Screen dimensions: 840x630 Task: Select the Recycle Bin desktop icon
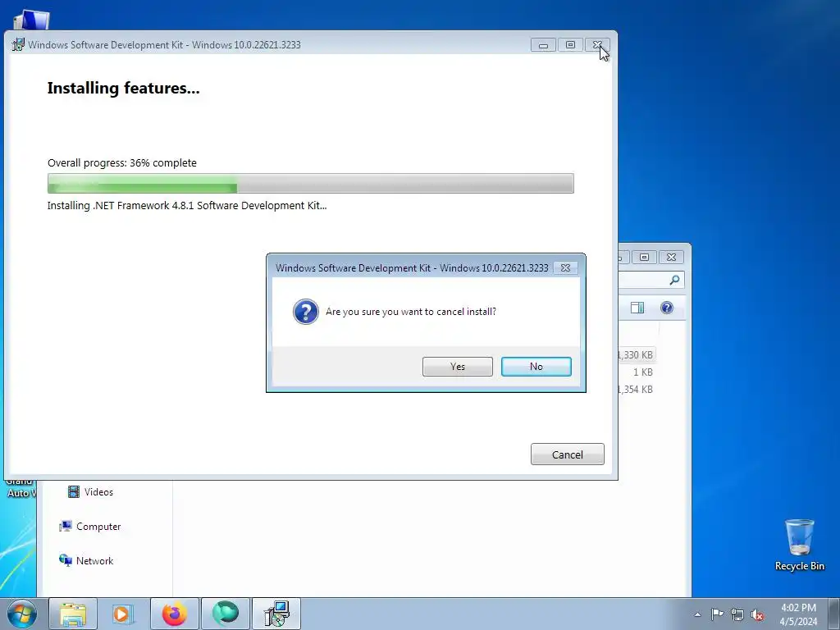[x=799, y=545]
